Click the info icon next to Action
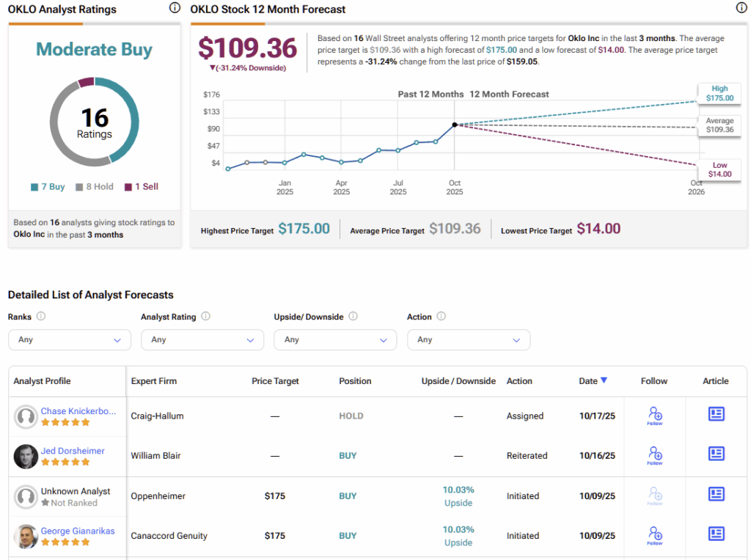The height and width of the screenshot is (560, 751). (x=441, y=317)
